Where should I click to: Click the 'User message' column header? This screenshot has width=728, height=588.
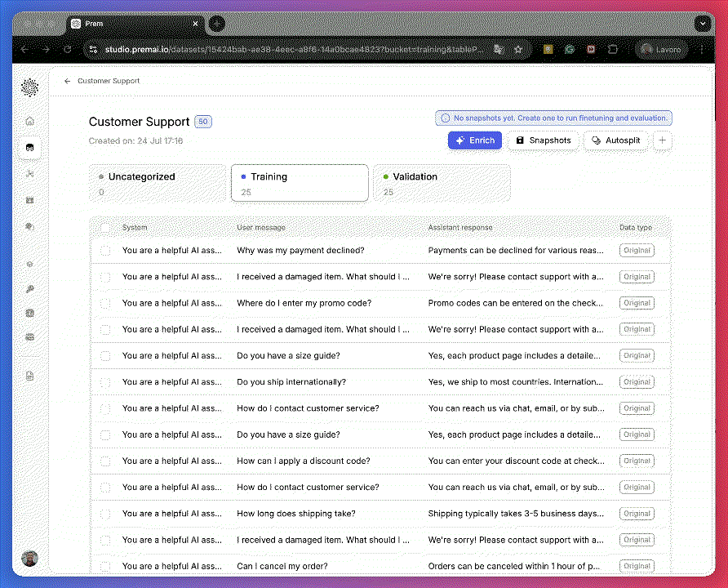coord(261,228)
